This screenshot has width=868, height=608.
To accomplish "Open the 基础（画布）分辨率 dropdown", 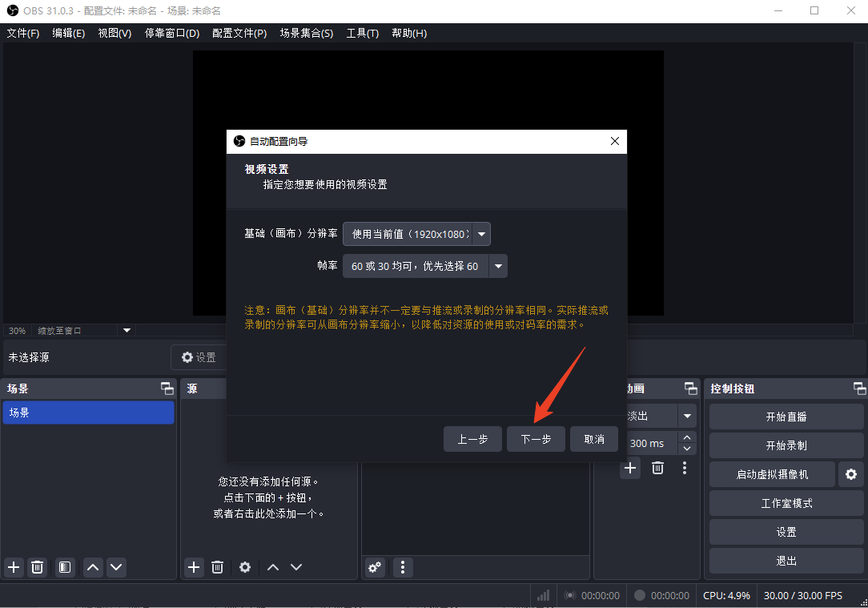I will [x=481, y=233].
